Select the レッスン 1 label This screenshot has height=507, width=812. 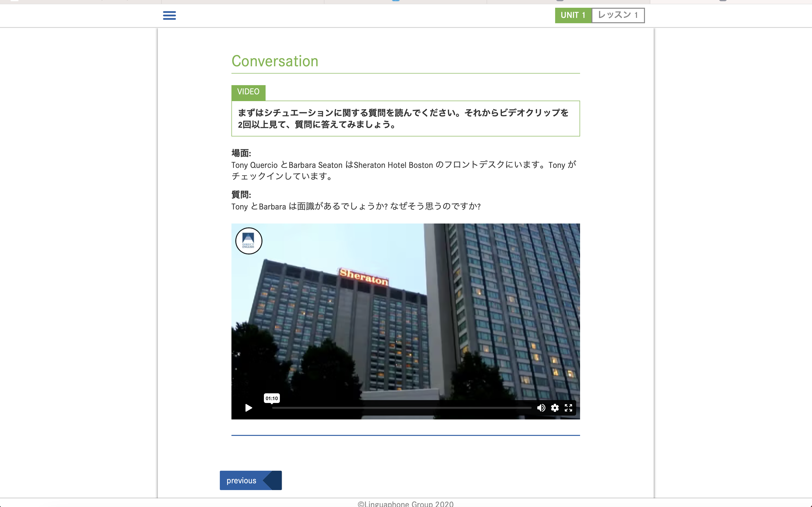[618, 15]
